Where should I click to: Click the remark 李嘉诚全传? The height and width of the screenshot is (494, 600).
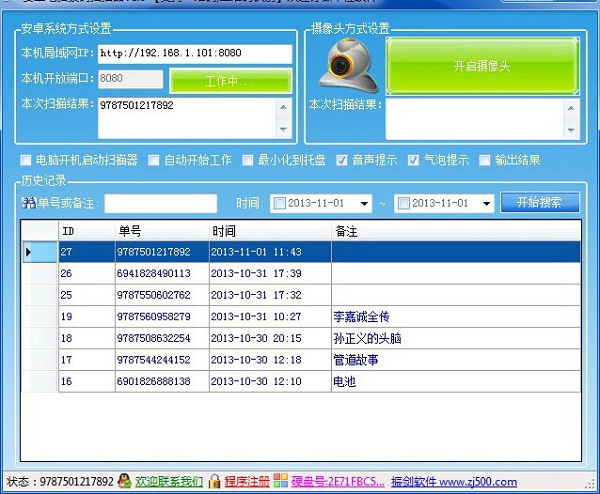point(361,316)
